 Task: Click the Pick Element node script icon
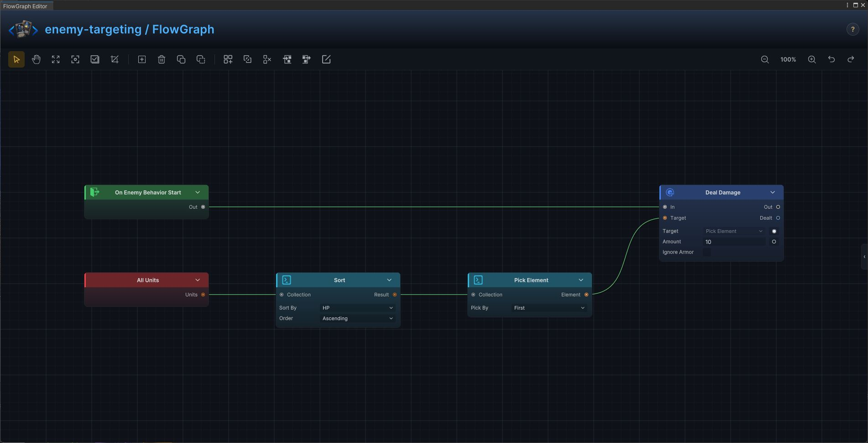[478, 280]
